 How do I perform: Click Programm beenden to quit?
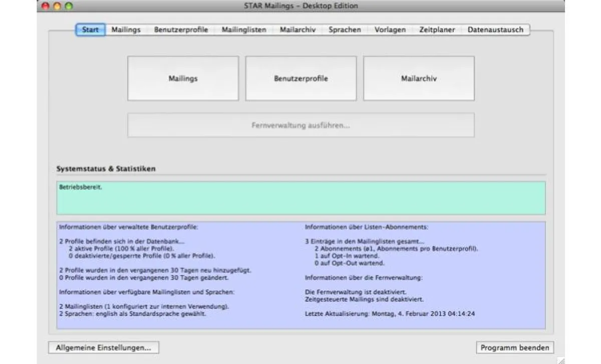[514, 347]
